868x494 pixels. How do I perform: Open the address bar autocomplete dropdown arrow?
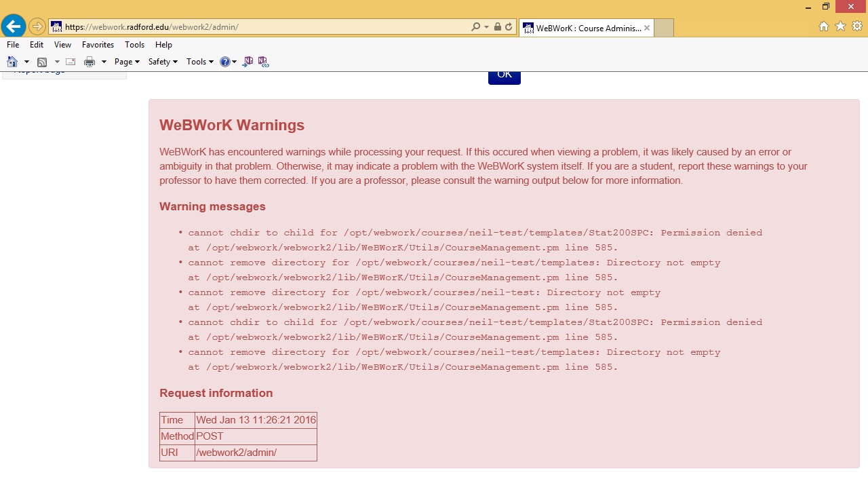[x=486, y=27]
